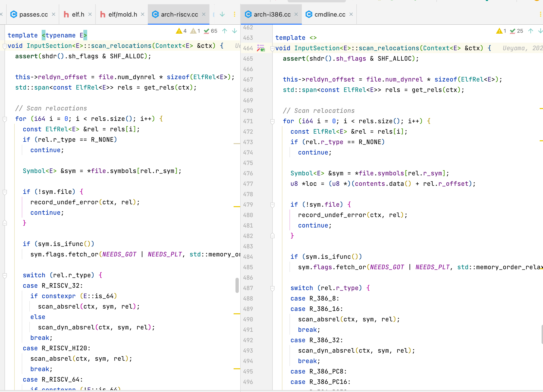543x392 pixels.
Task: Open the left editor tab options menu
Action: [234, 14]
